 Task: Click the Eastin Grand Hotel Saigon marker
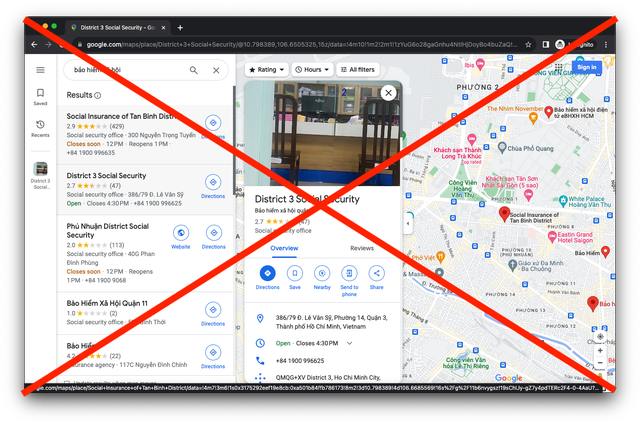pyautogui.click(x=552, y=236)
